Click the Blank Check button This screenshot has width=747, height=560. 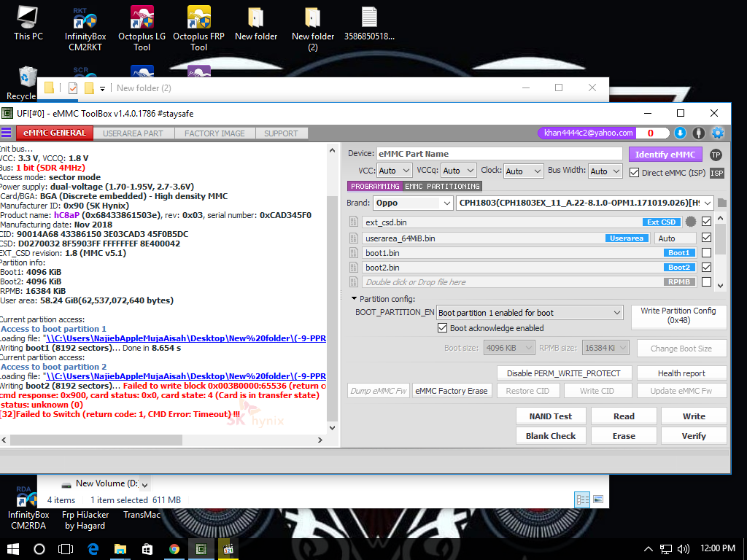click(551, 436)
